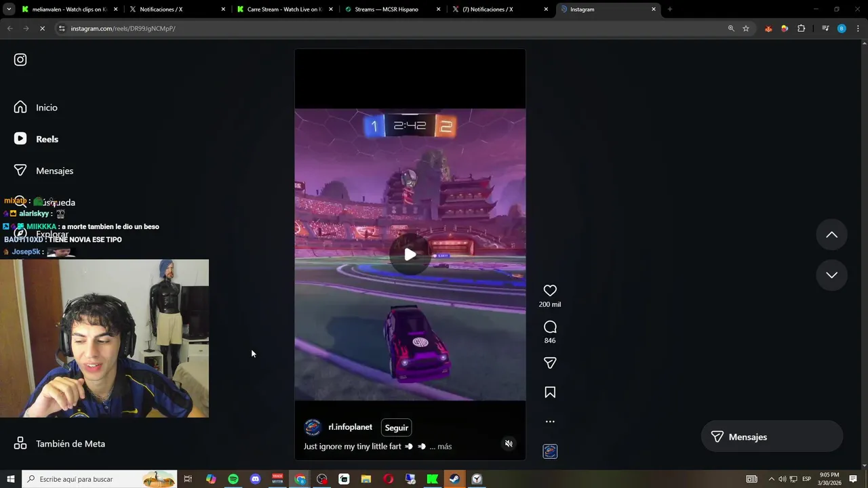Open Steam from the taskbar

[455, 479]
